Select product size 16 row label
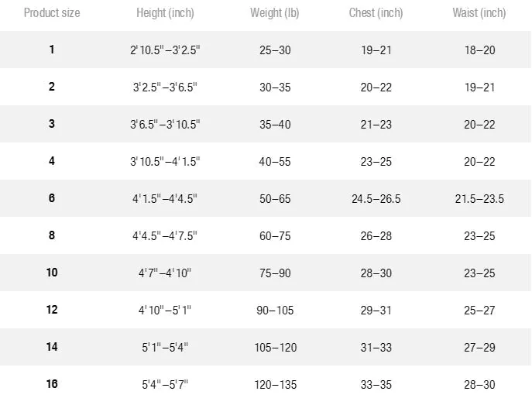532x405 pixels. pos(52,384)
